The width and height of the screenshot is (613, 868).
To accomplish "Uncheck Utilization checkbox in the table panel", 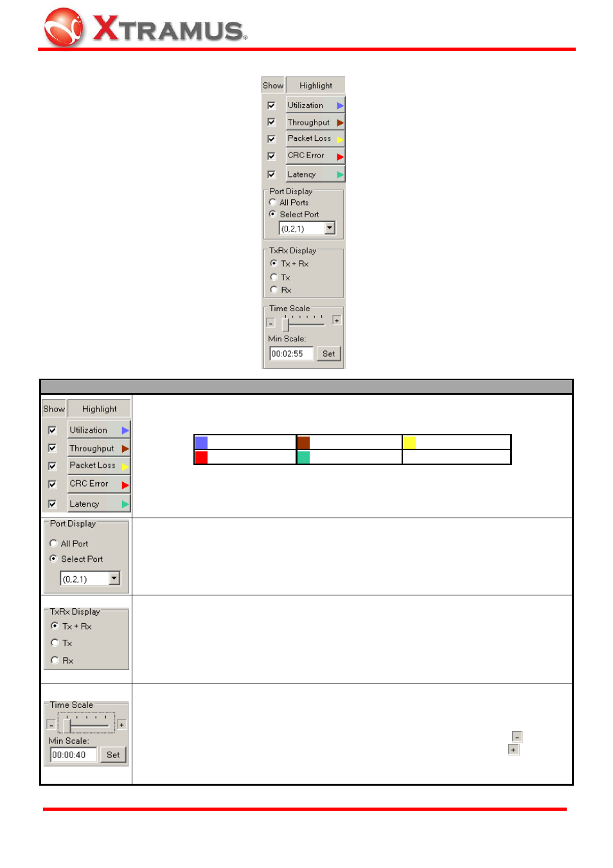I will (x=53, y=430).
